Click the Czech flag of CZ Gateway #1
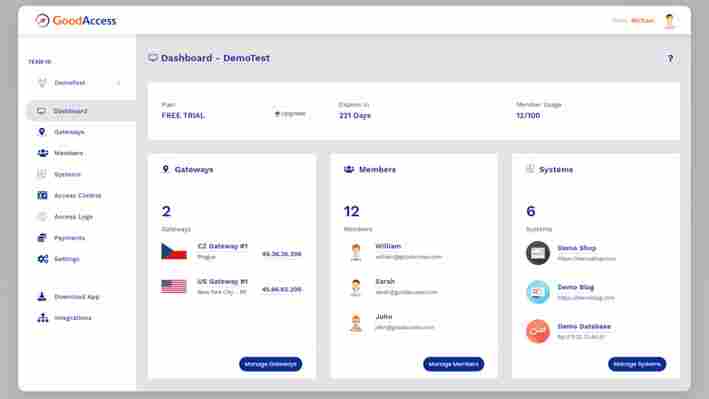This screenshot has width=709, height=399. click(x=174, y=251)
